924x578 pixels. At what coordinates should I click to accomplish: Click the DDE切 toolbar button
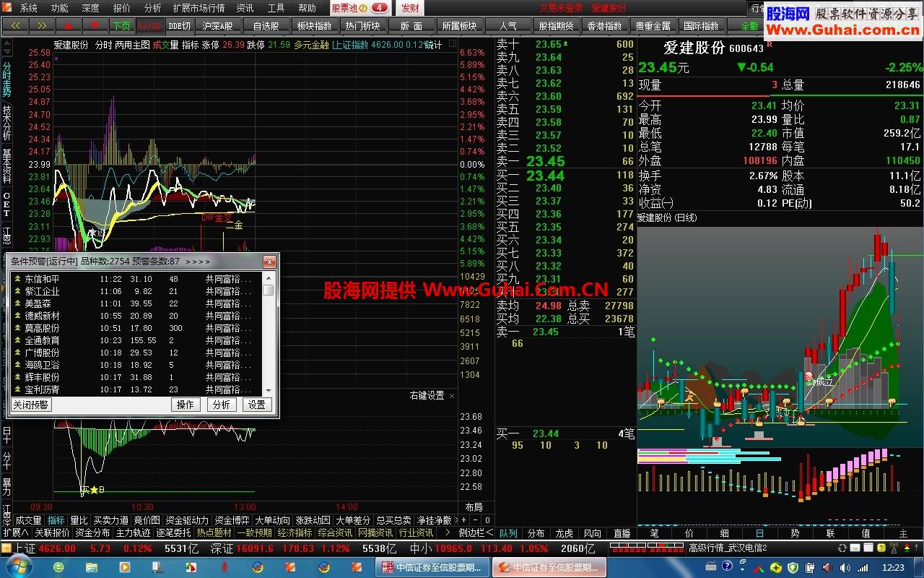coord(180,25)
